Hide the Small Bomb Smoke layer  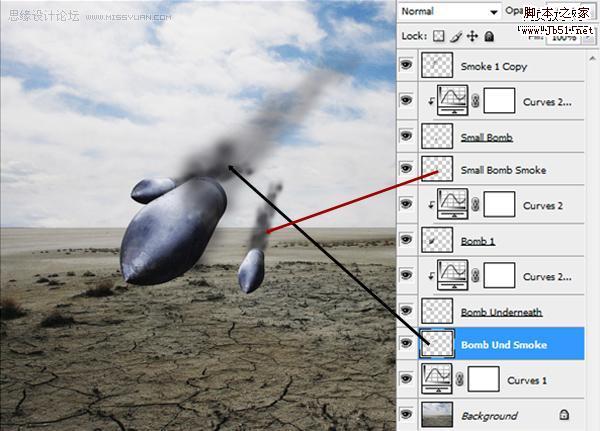[406, 168]
